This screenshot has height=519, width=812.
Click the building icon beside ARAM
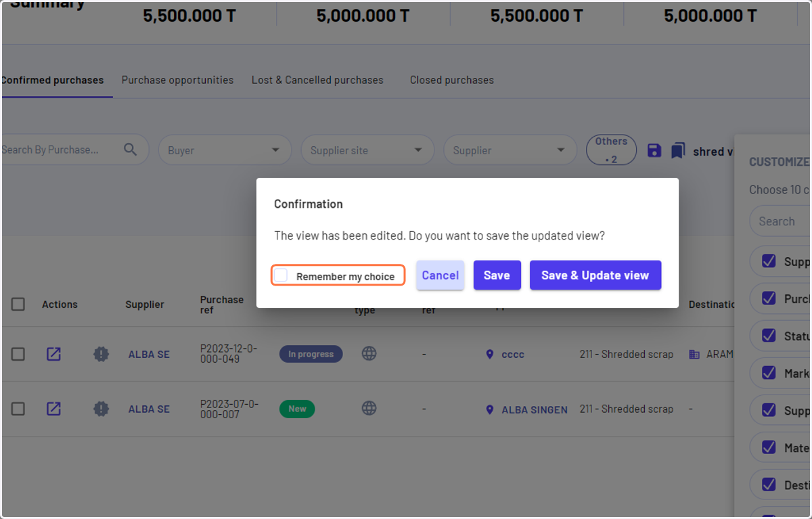694,354
